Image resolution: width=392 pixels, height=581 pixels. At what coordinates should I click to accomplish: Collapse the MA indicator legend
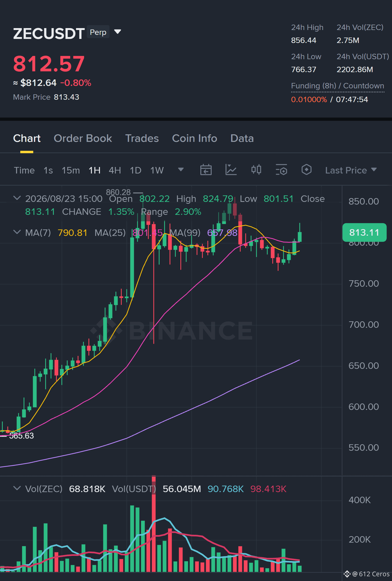pyautogui.click(x=17, y=232)
